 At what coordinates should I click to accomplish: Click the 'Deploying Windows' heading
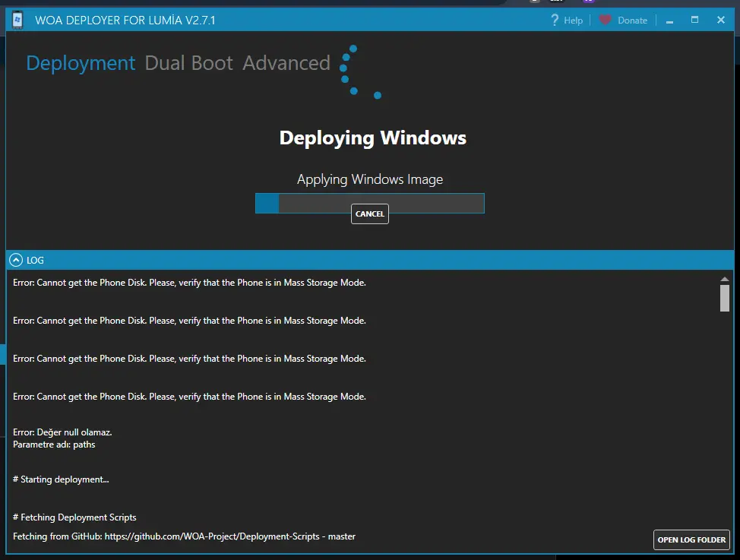(373, 138)
